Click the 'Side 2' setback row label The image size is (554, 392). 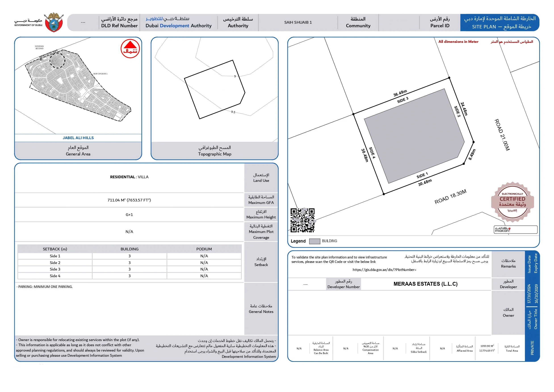click(x=55, y=263)
